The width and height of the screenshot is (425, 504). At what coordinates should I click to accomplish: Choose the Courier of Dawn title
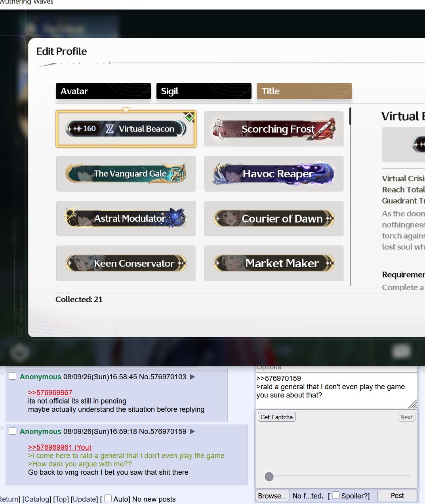(x=274, y=219)
